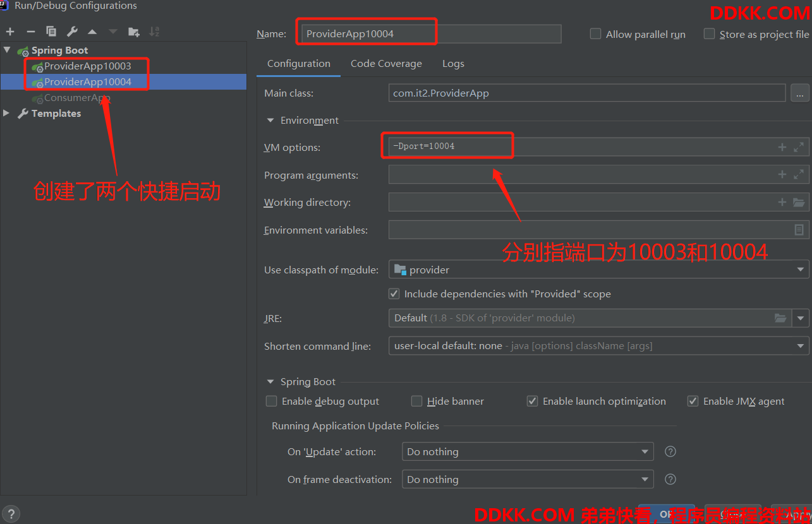Enable debug output checkbox
The width and height of the screenshot is (812, 524).
(271, 401)
